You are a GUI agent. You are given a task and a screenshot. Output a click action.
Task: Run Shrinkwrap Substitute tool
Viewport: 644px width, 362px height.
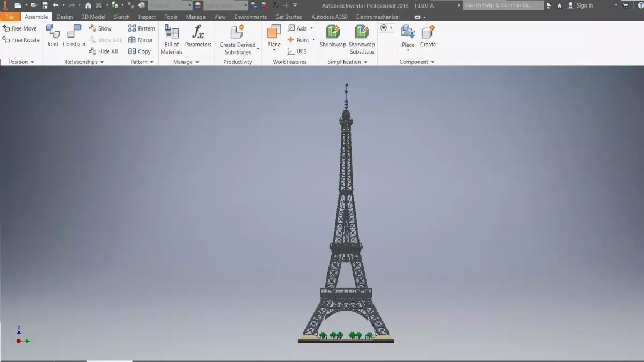pos(362,39)
